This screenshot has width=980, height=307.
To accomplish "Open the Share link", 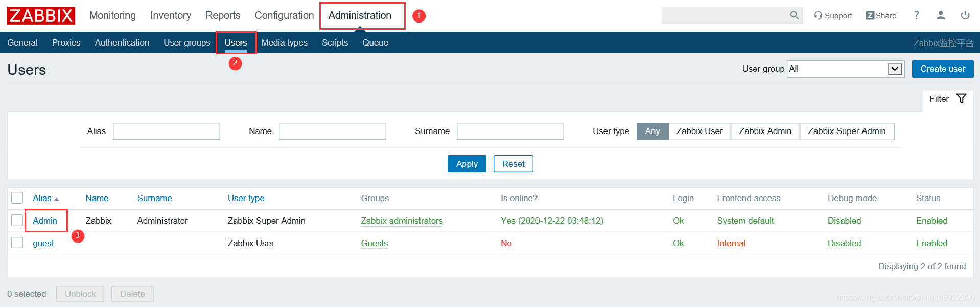I will point(881,16).
